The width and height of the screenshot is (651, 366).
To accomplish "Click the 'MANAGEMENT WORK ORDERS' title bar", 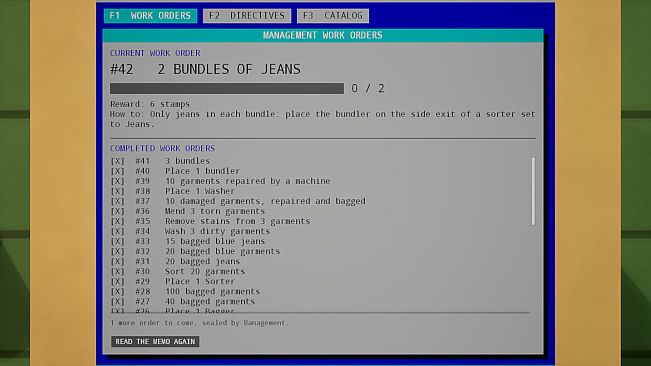I will [323, 35].
